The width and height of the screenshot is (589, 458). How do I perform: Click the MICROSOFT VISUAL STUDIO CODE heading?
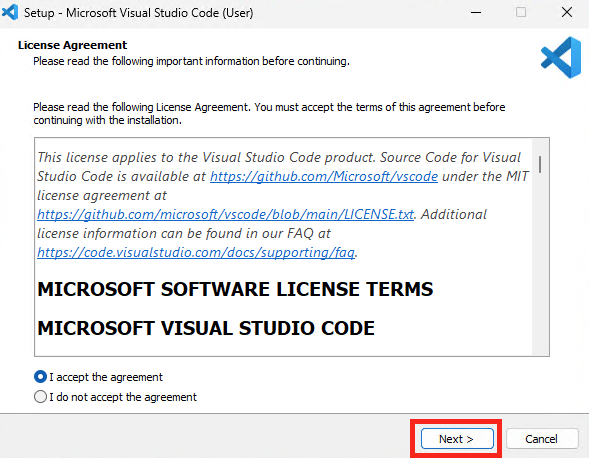(x=206, y=328)
